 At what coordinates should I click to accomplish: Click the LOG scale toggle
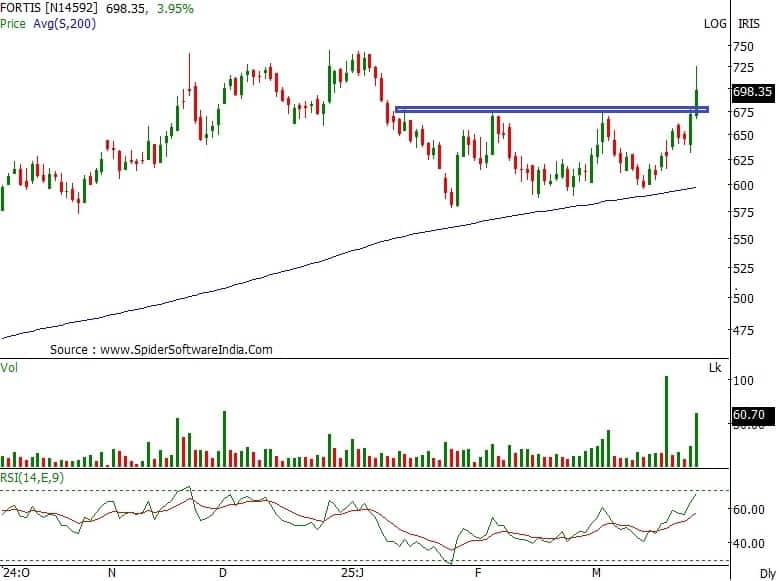pos(715,23)
